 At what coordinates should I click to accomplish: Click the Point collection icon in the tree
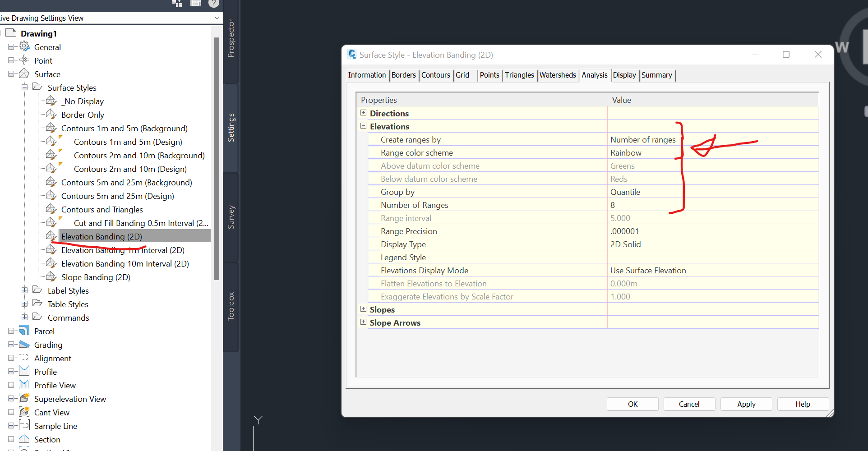pyautogui.click(x=24, y=60)
